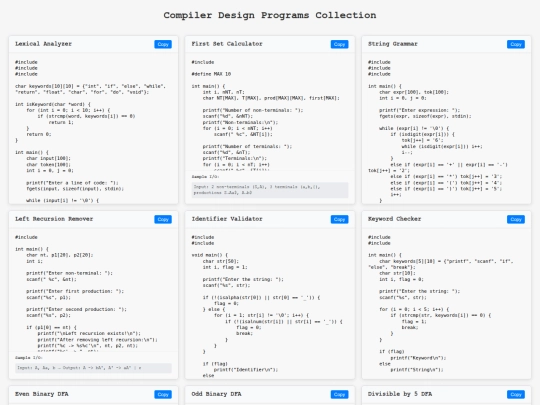Viewport: 540px width, 405px height.
Task: Click 'char expr[100], tok[100];' line
Action: tap(414, 92)
